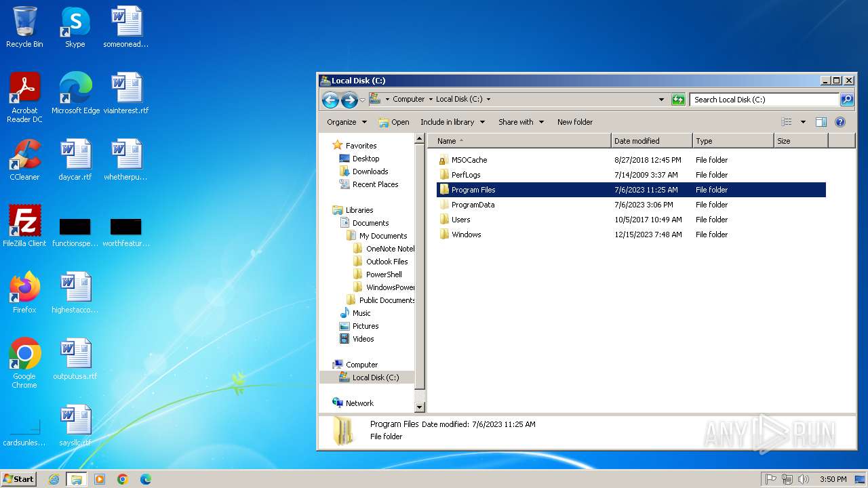Click the Edge taskbar icon
The height and width of the screenshot is (488, 868).
point(145,479)
